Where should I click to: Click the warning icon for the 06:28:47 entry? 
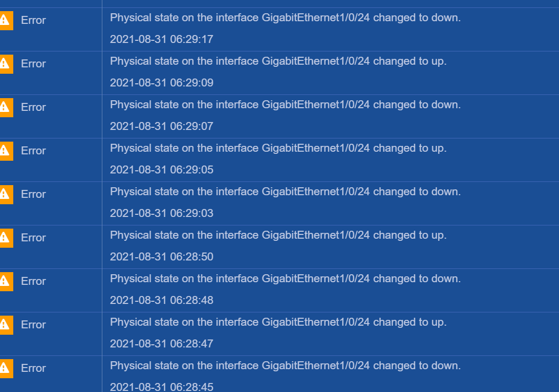coord(5,325)
